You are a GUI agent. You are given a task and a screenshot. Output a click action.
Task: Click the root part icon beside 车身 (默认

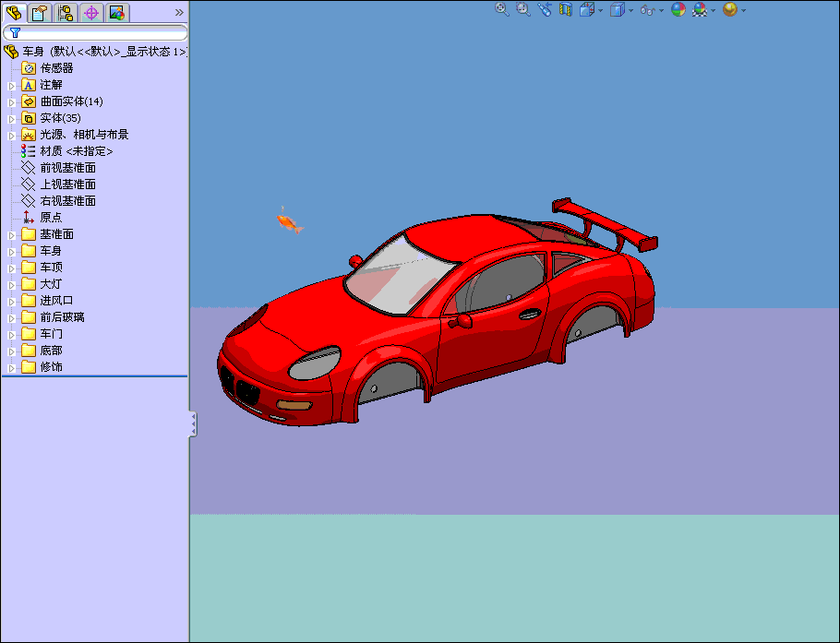tap(11, 52)
